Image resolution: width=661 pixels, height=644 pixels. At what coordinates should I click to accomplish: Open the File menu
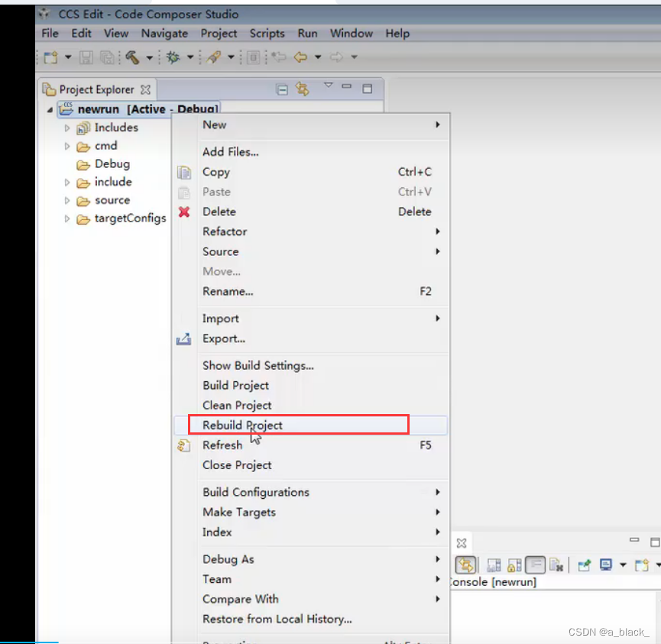(50, 34)
